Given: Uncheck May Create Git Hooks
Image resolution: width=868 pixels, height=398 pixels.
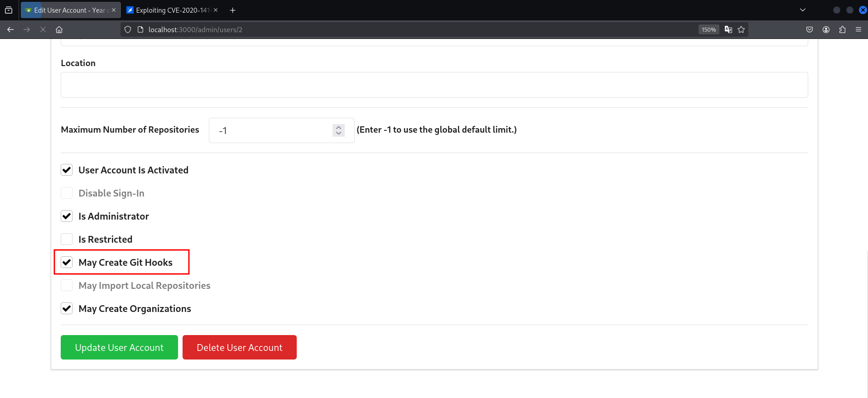Looking at the screenshot, I should (x=67, y=262).
